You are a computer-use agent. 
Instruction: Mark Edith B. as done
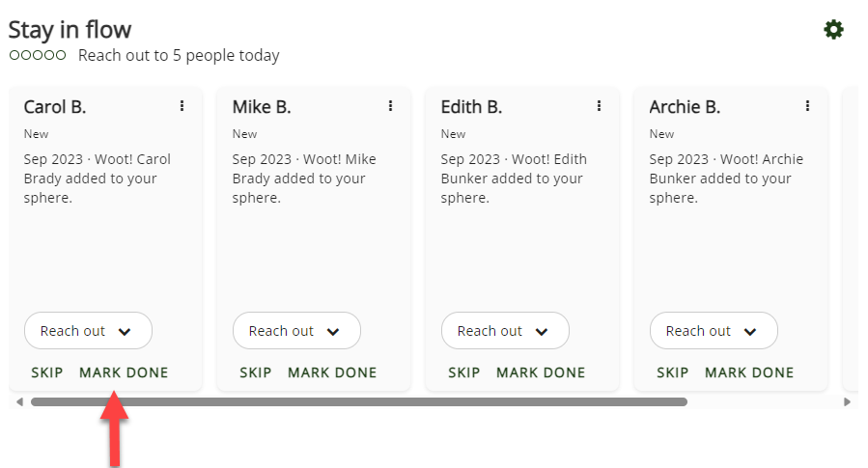[541, 372]
